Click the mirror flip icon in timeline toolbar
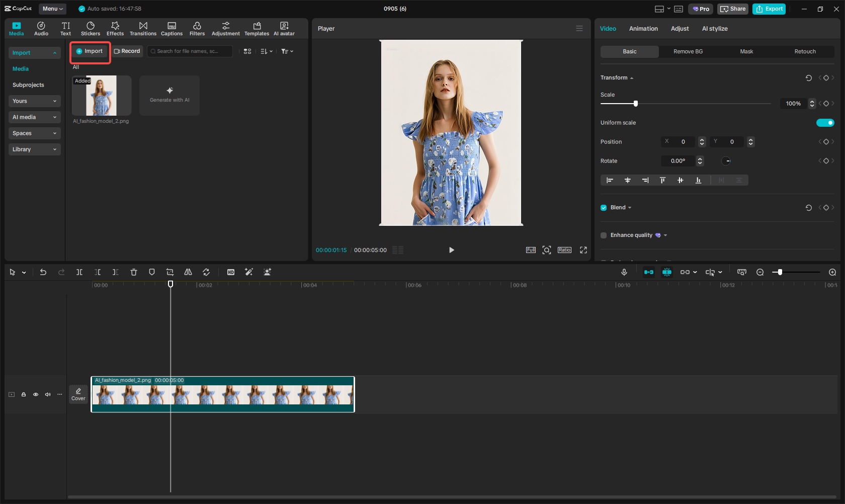The image size is (845, 504). tap(188, 272)
